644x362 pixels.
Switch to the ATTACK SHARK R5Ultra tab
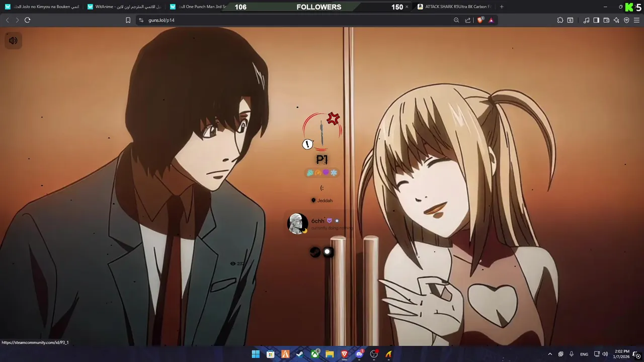coord(455,7)
